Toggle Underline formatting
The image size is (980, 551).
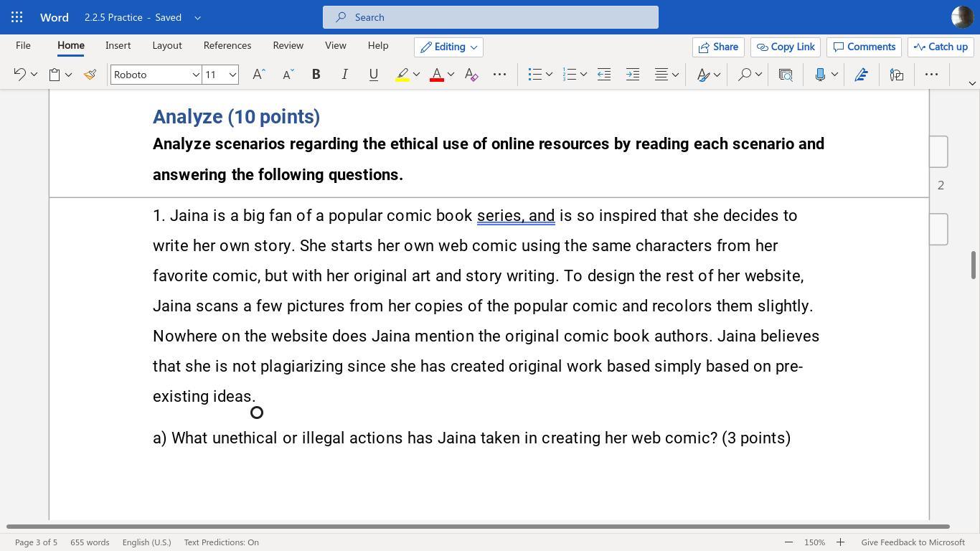[x=373, y=75]
